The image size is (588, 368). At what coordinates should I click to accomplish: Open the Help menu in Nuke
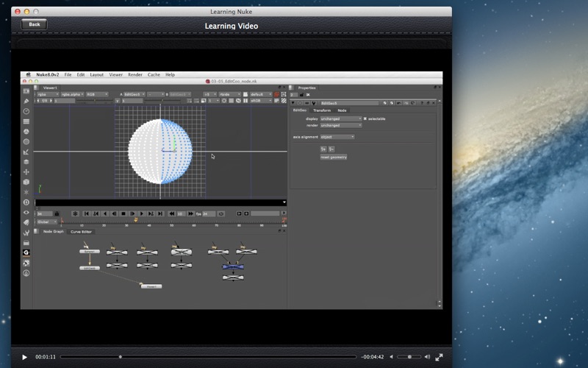pyautogui.click(x=170, y=75)
